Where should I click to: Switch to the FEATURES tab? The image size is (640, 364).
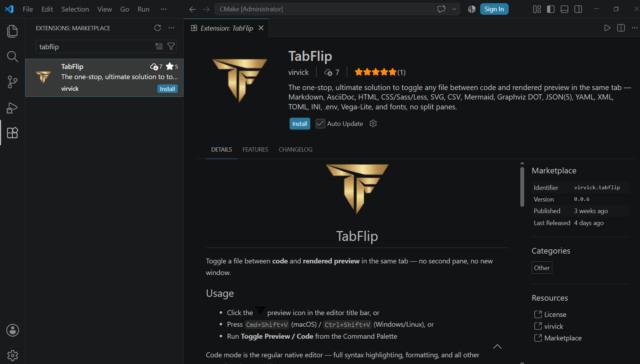[255, 149]
